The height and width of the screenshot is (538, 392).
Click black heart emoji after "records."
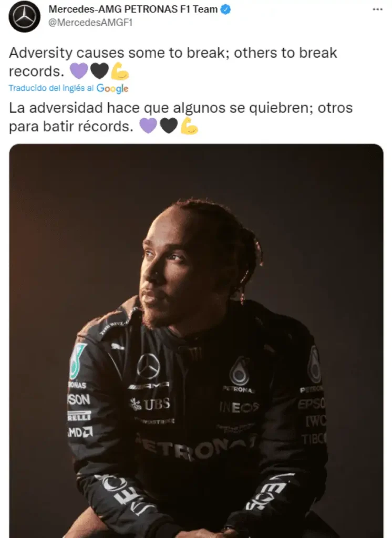pyautogui.click(x=99, y=71)
